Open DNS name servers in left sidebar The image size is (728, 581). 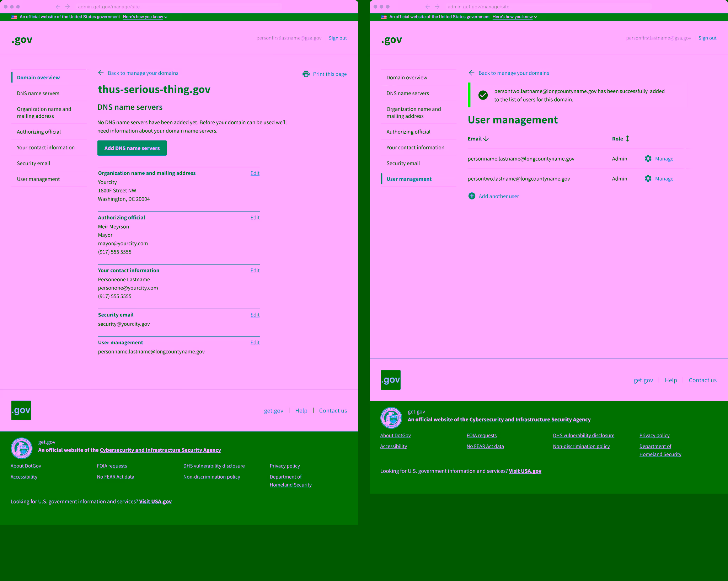pyautogui.click(x=38, y=93)
